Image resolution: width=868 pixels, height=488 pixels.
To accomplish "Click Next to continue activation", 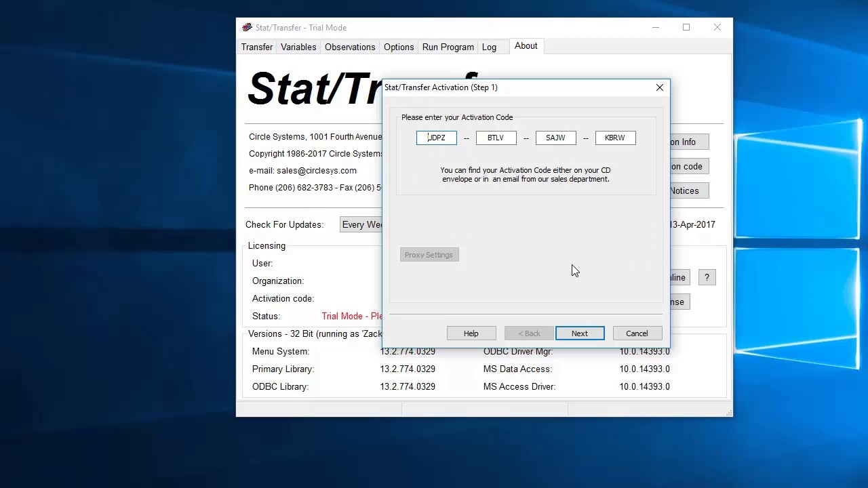I will [580, 333].
